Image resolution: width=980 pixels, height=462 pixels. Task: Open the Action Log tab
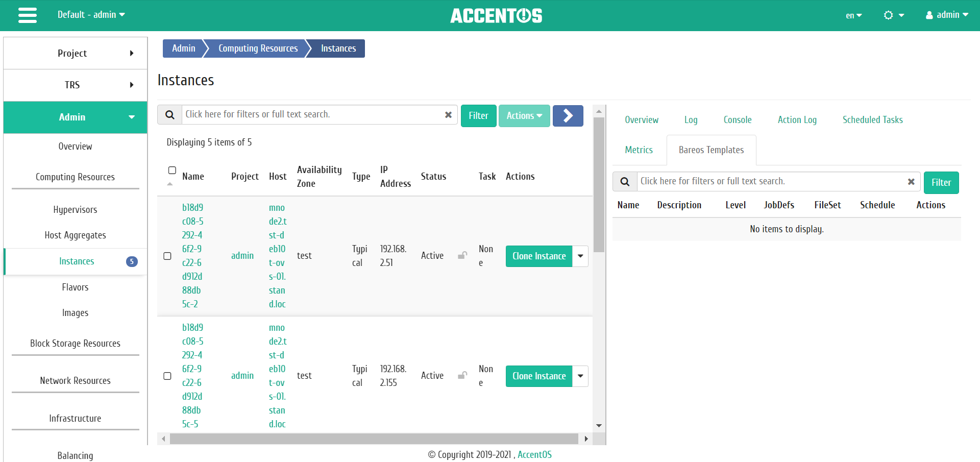click(x=797, y=120)
